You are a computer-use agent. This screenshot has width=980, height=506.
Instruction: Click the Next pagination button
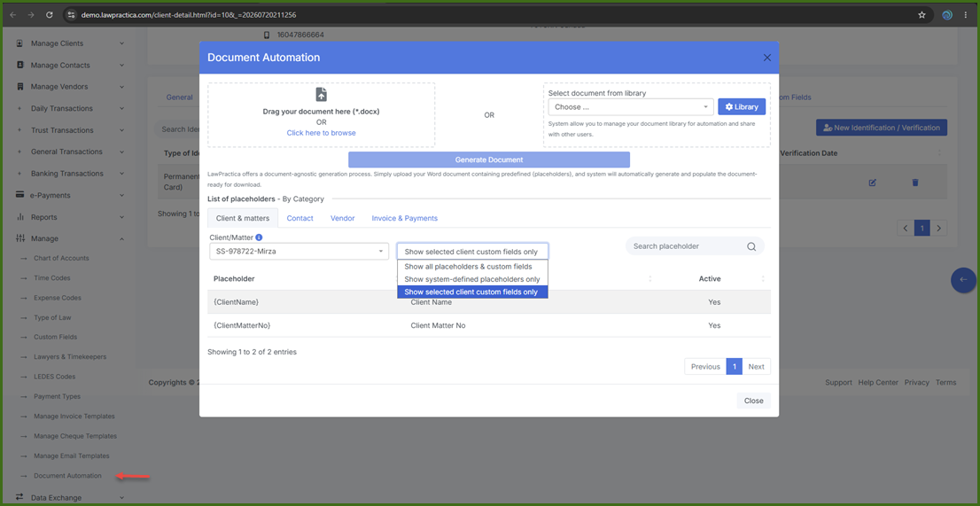click(756, 367)
